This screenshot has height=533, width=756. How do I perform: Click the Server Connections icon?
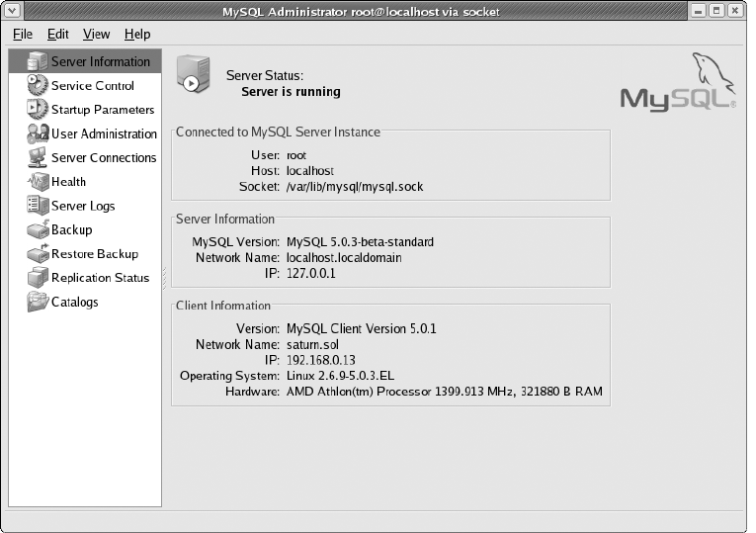pos(38,158)
